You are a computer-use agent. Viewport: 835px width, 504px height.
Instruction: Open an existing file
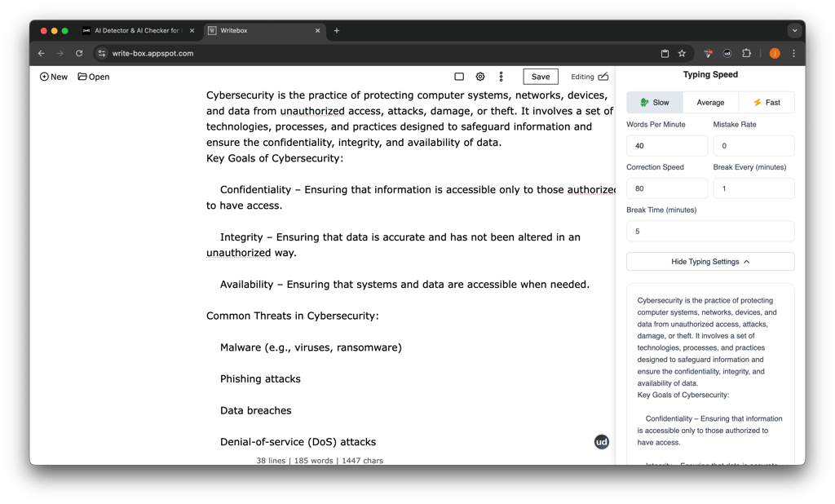pyautogui.click(x=94, y=77)
